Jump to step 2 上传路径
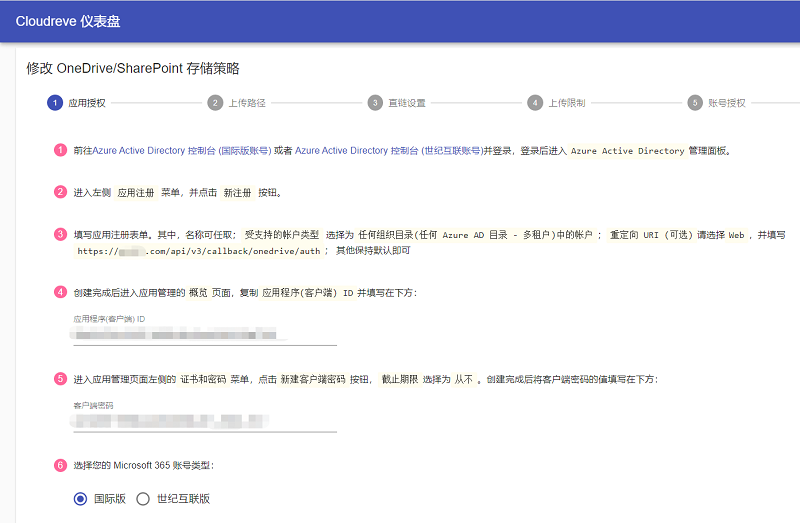 click(x=237, y=103)
